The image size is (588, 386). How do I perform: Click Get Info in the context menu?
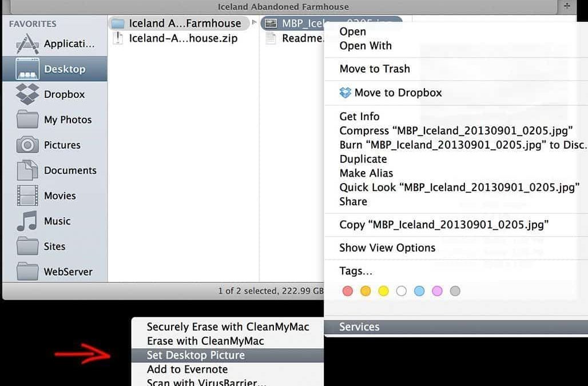coord(359,116)
